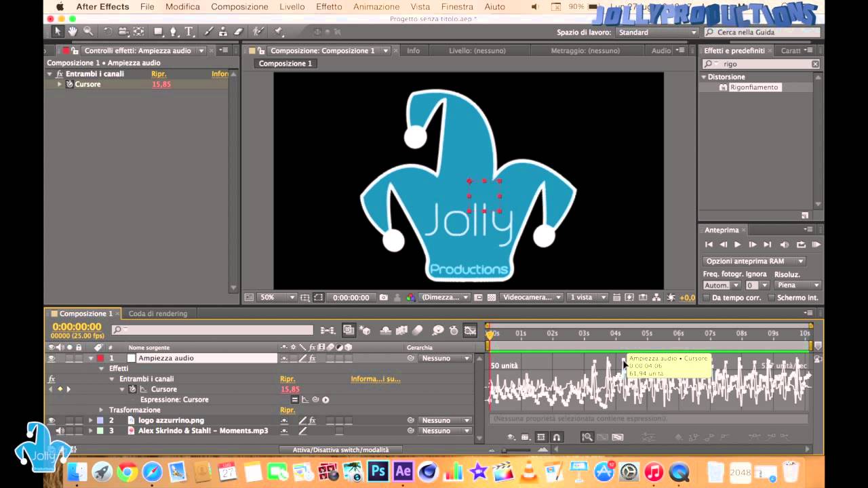Add keyframe diamond for Cursore
The width and height of the screenshot is (868, 488).
[x=59, y=389]
